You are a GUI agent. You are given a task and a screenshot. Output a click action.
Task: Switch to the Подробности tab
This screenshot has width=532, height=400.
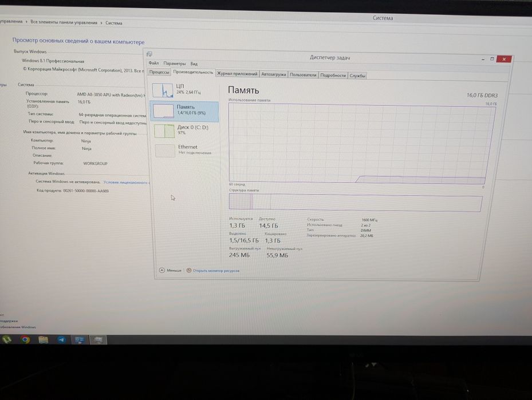pyautogui.click(x=333, y=76)
